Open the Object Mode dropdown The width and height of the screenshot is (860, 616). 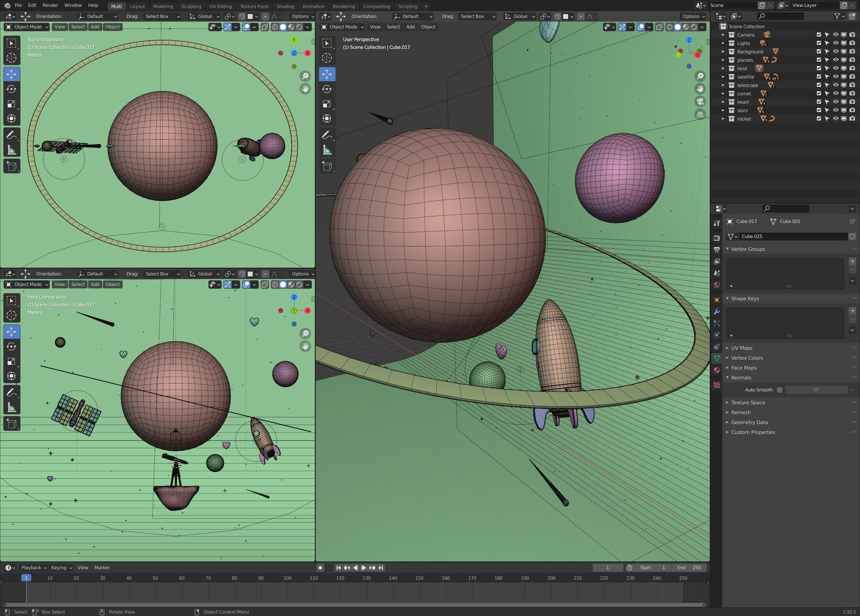(x=342, y=27)
